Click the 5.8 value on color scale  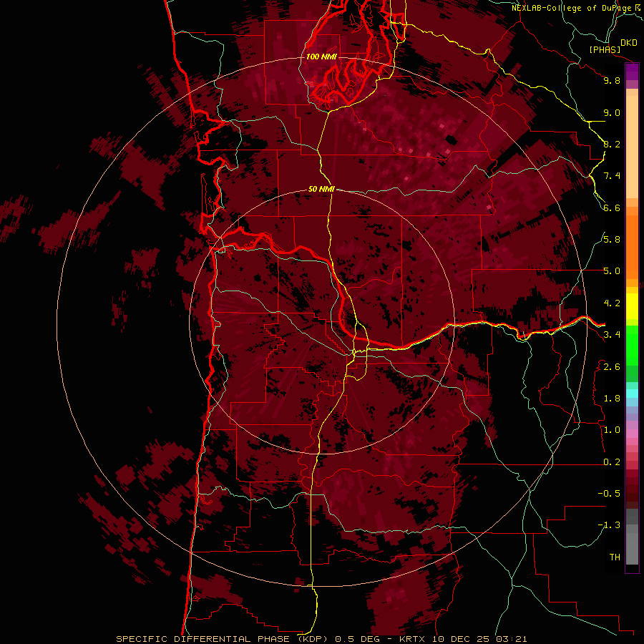click(612, 240)
